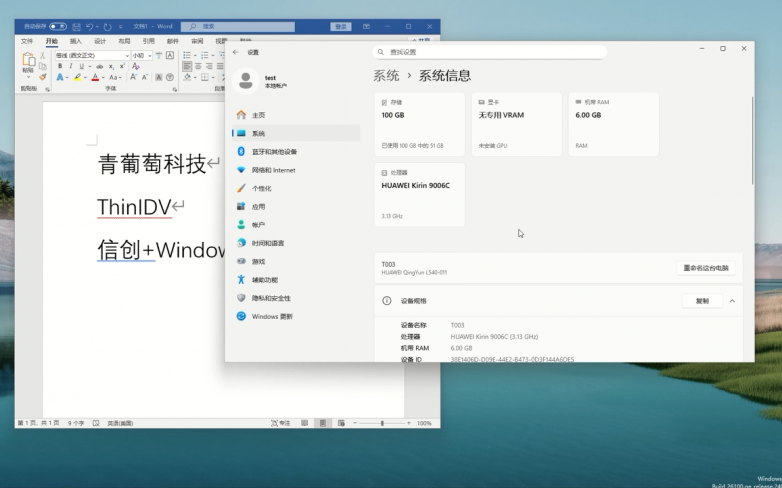Click the Text Effects blue A icon
Viewport: 782px width, 488px height.
coord(60,77)
